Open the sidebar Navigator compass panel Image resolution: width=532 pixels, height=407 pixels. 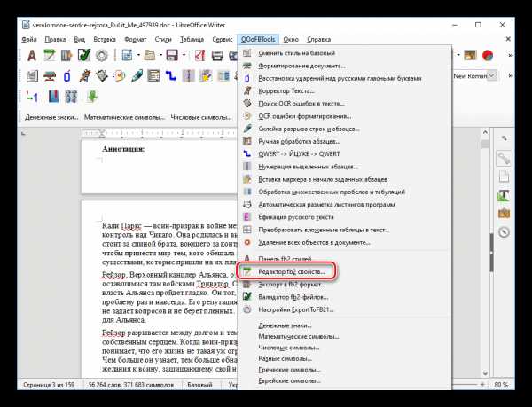[x=504, y=232]
